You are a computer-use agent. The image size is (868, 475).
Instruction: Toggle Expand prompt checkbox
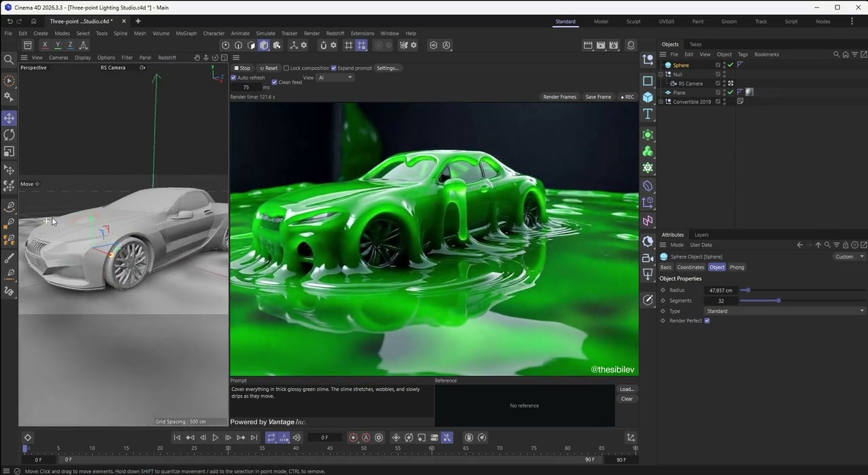(334, 68)
